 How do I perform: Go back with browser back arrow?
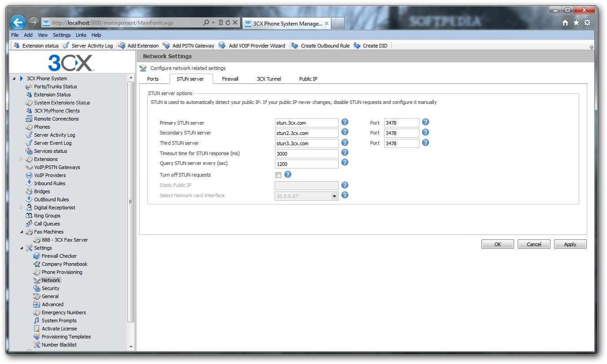tap(18, 22)
